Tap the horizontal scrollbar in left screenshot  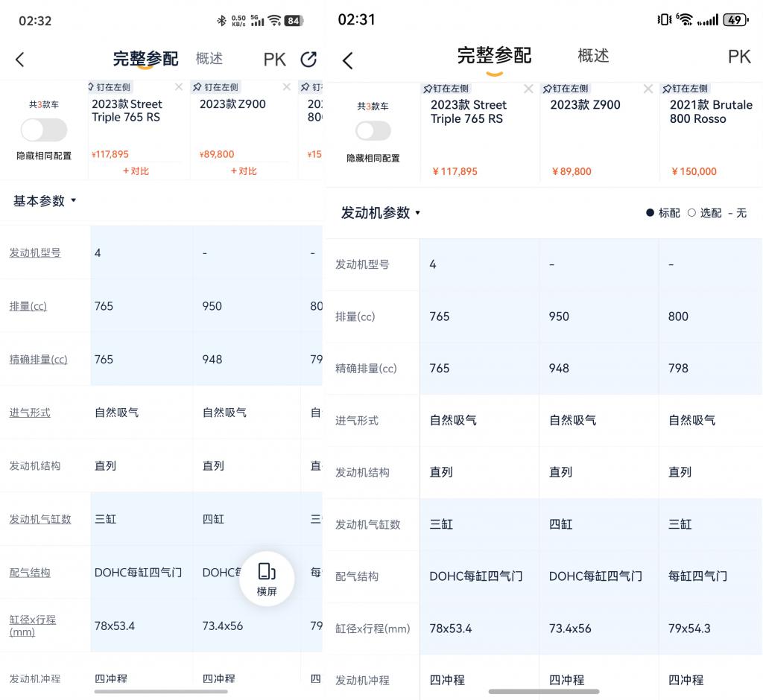161,691
